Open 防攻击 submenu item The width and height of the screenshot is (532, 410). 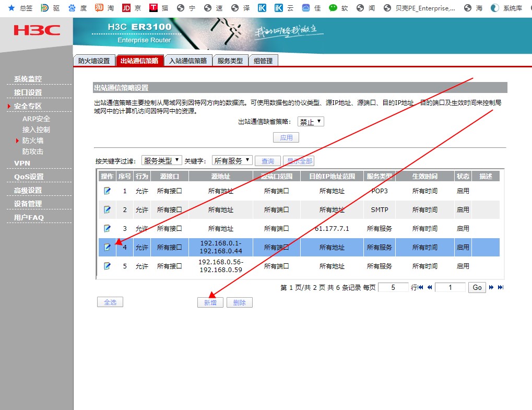click(32, 151)
